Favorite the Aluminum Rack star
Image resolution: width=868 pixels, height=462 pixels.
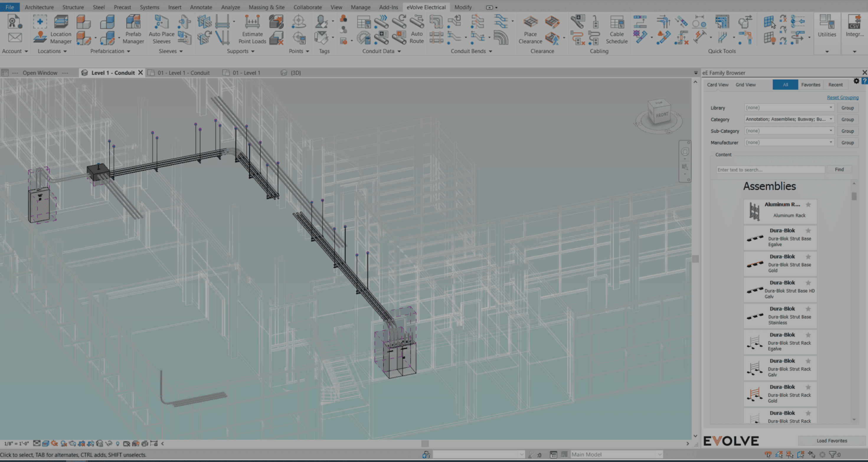tap(808, 204)
